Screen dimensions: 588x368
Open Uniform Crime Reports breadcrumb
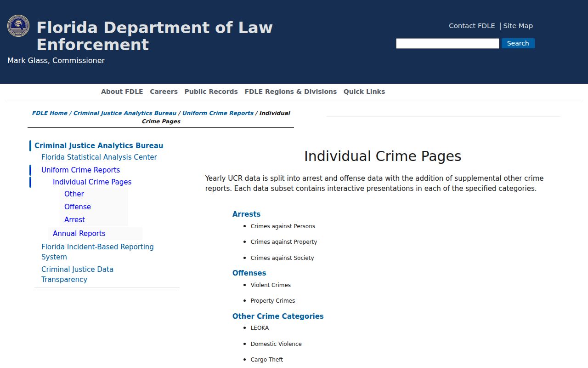[x=218, y=113]
